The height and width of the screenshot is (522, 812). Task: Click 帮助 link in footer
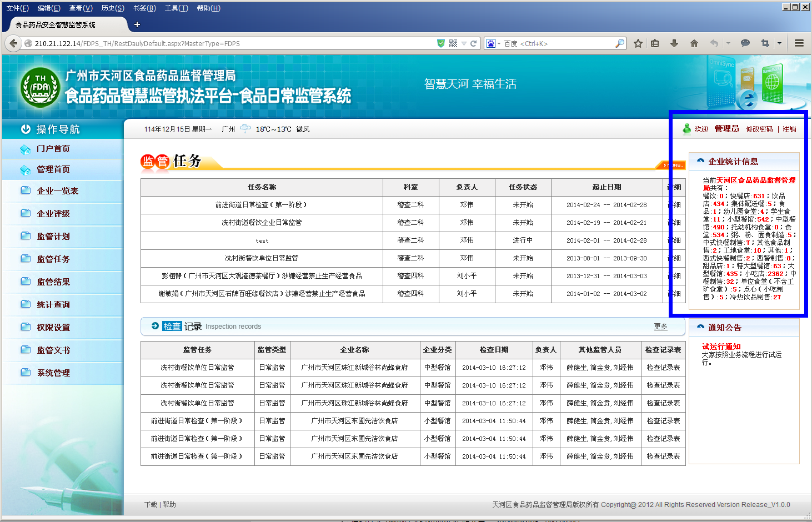coord(169,505)
